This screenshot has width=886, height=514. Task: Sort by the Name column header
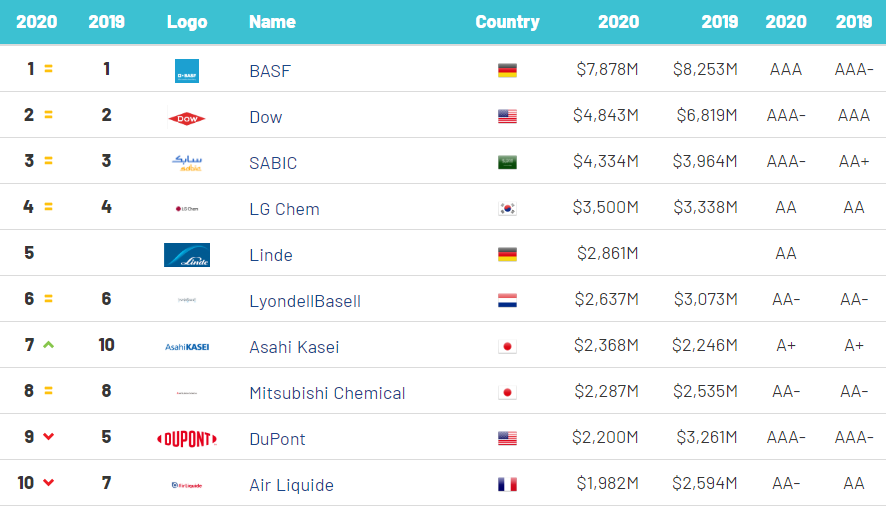point(272,22)
